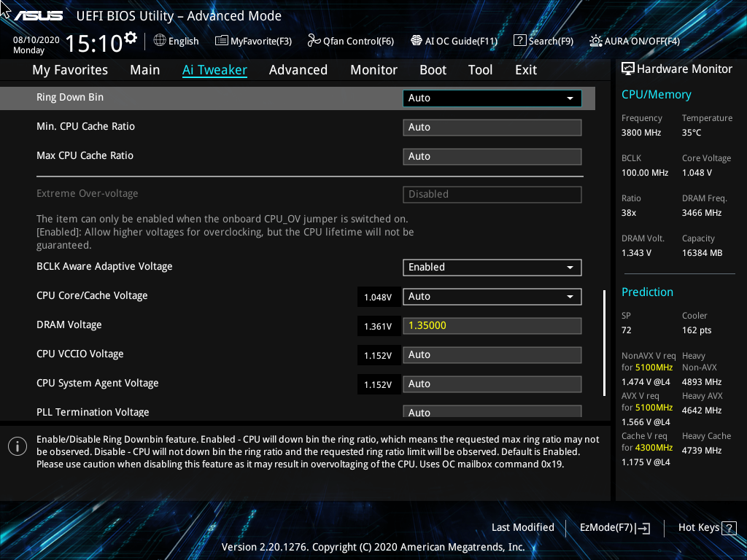The image size is (747, 560).
Task: Open the Ring Down Bin dropdown
Action: point(492,98)
